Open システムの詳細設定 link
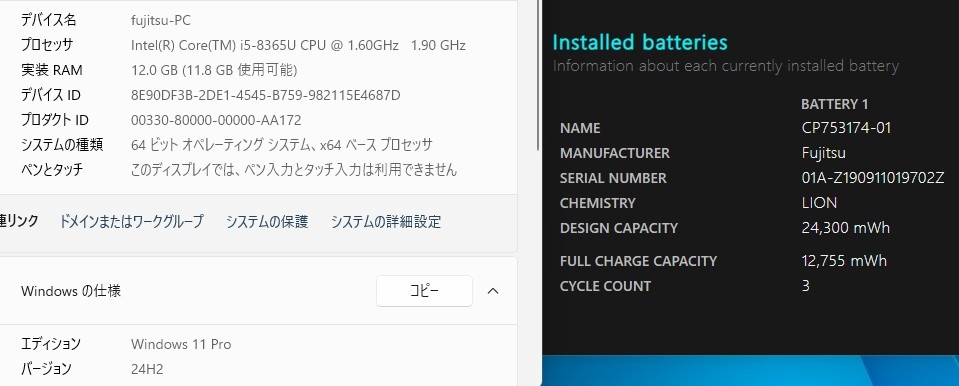Viewport: 959px width, 386px height. click(x=386, y=221)
